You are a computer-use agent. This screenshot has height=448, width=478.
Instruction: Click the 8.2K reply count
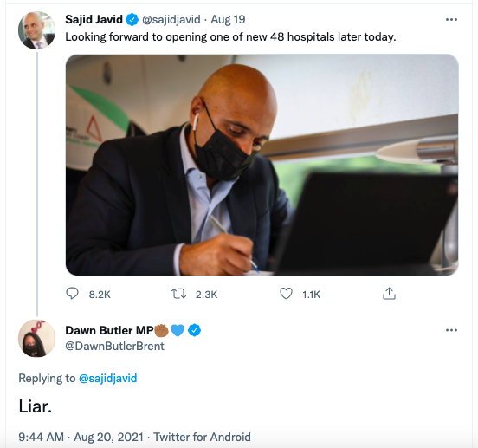(x=100, y=295)
